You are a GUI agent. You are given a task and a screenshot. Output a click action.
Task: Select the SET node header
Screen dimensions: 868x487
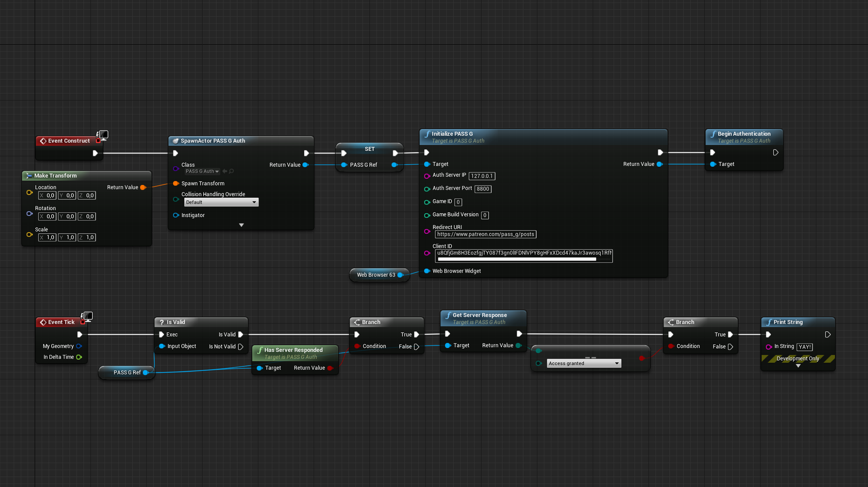pyautogui.click(x=369, y=149)
